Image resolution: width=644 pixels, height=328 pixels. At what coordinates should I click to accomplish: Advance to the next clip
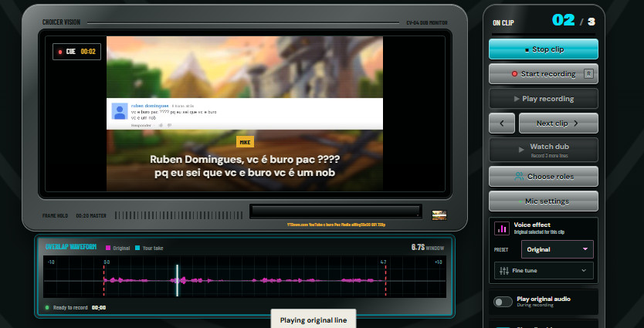click(558, 123)
